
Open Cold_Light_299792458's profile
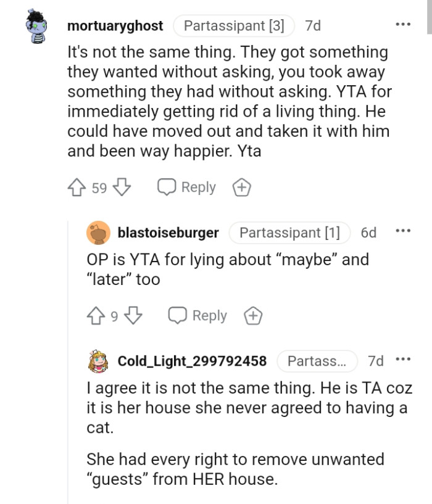(191, 361)
